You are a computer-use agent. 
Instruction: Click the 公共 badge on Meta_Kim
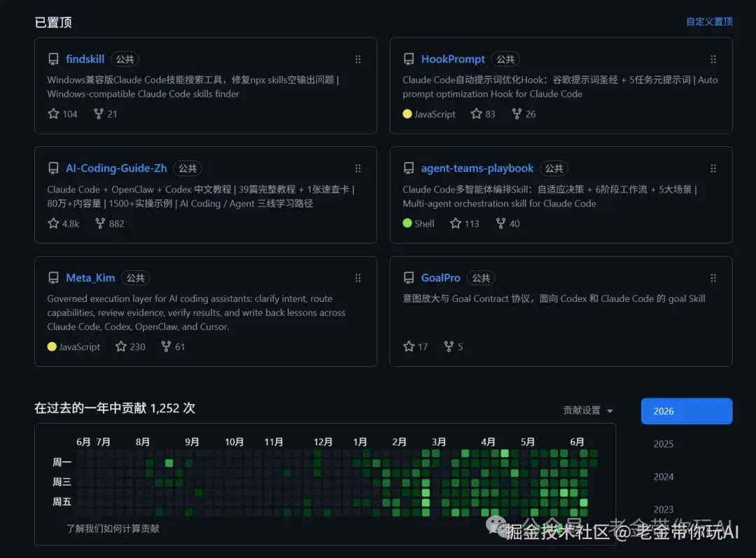click(x=136, y=278)
